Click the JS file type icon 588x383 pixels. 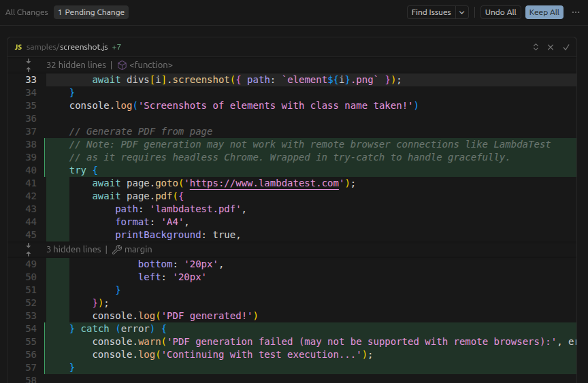(18, 47)
